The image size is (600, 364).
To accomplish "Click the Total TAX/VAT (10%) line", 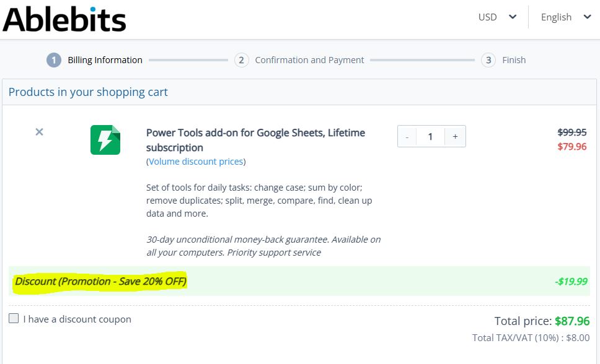I will (x=531, y=337).
